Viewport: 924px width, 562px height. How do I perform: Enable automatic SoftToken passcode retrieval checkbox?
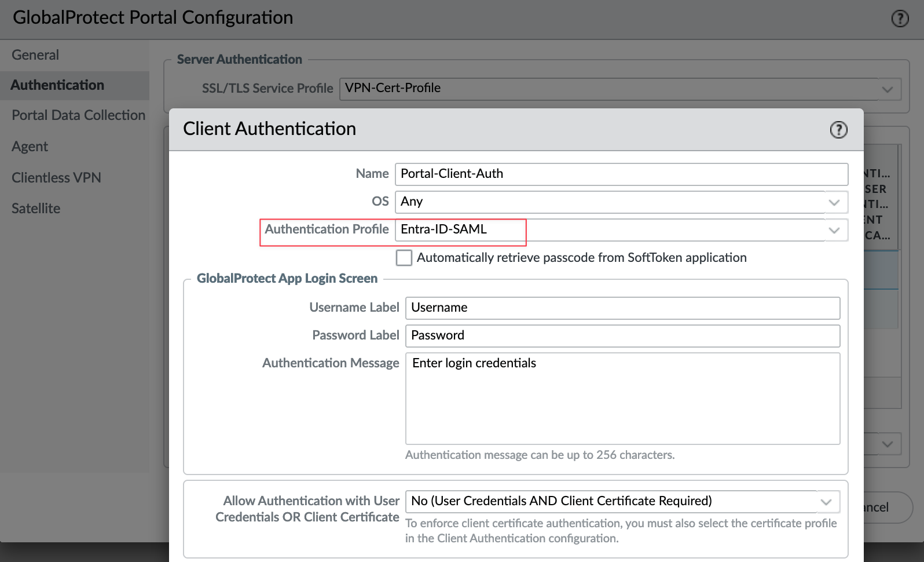404,258
